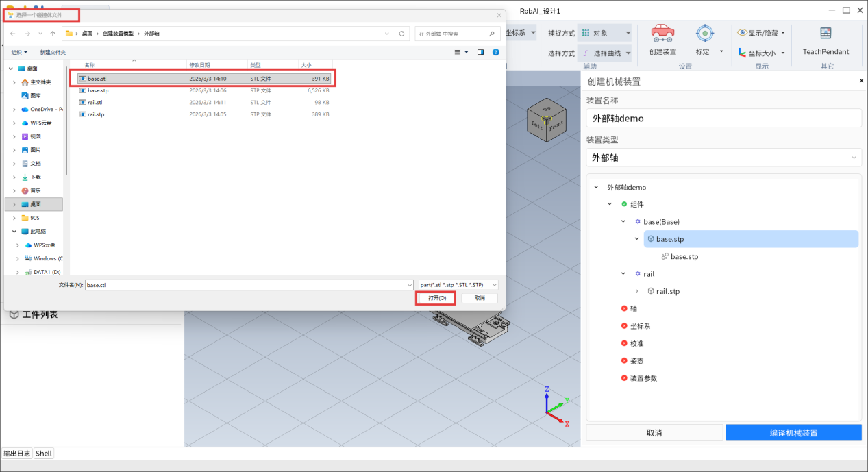Collapse the 组件 tree node
868x472 pixels.
610,204
